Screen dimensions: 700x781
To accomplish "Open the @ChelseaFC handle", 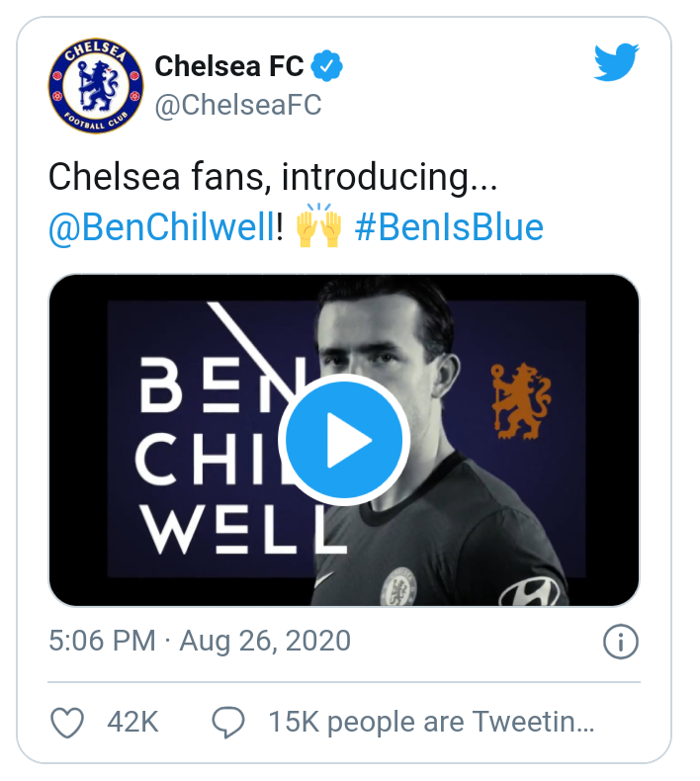I will coord(238,106).
